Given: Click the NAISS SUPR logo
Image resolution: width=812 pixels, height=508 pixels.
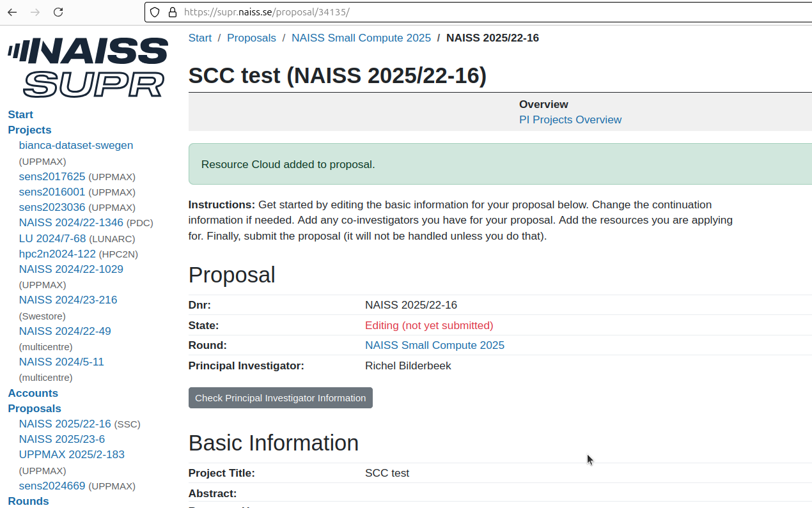Looking at the screenshot, I should click(88, 66).
